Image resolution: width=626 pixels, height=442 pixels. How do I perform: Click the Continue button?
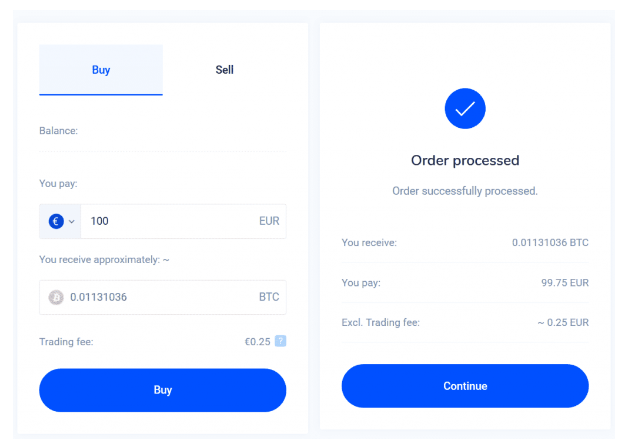465,386
